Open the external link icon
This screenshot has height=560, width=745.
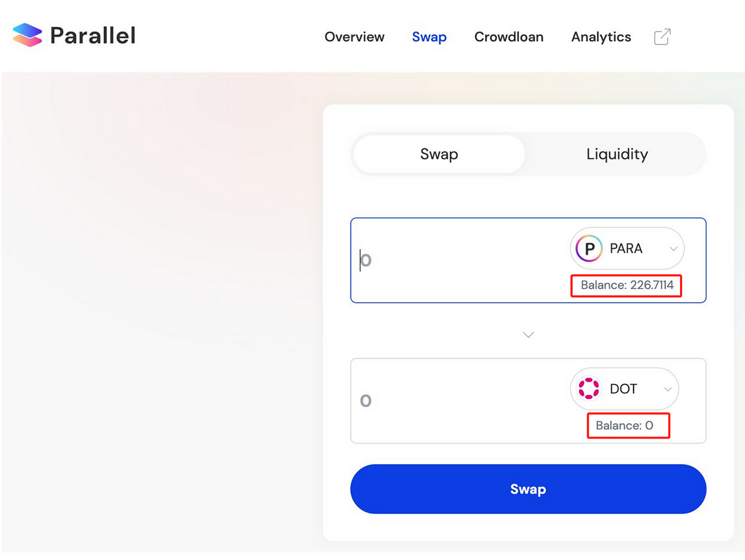pos(662,37)
